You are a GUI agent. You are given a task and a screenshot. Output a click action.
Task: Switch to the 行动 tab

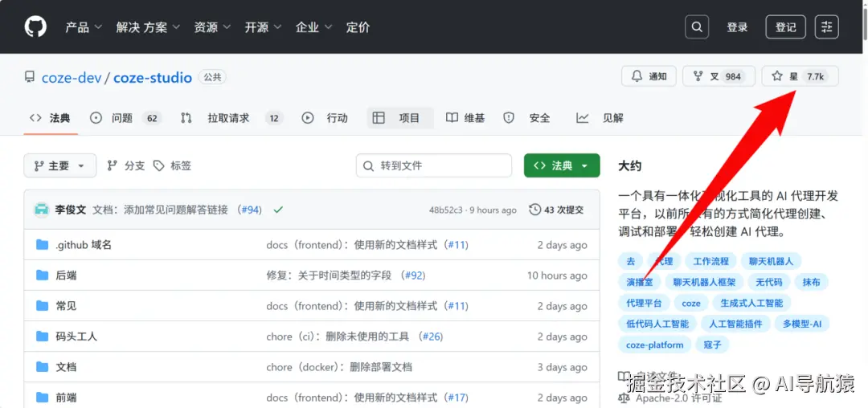tap(325, 118)
